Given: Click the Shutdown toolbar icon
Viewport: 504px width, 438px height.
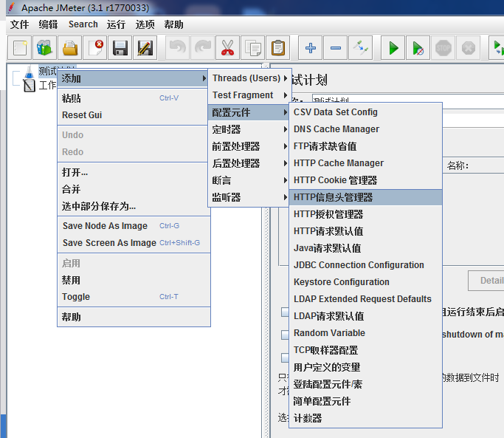Looking at the screenshot, I should click(x=468, y=48).
